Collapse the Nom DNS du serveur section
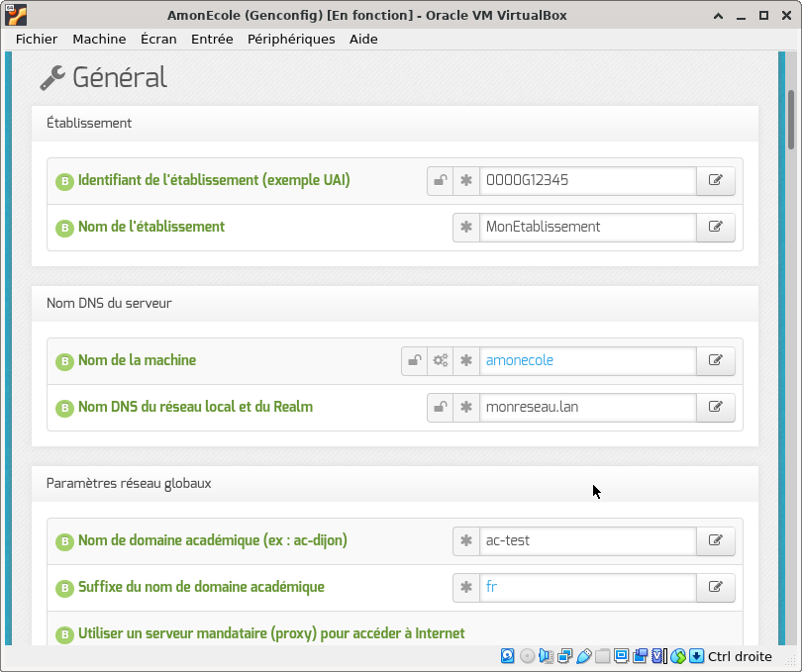This screenshot has width=802, height=672. pyautogui.click(x=395, y=303)
